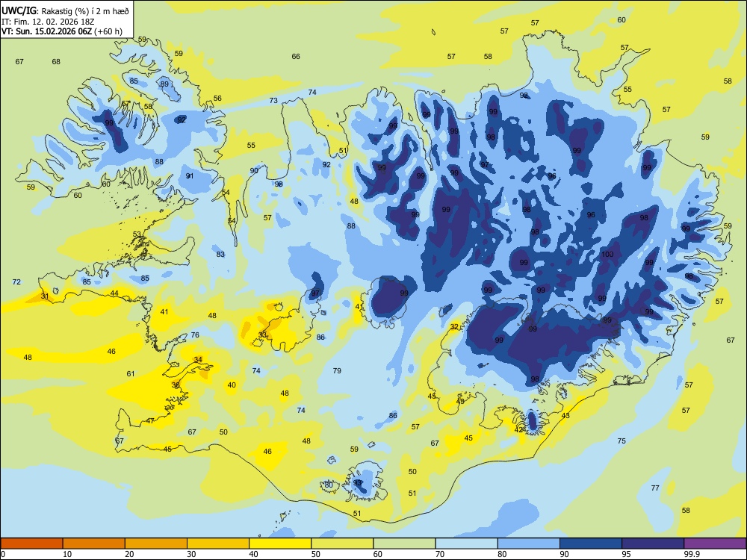The image size is (747, 560).
Task: Click the '100' humidity value on the map
Action: pos(607,255)
